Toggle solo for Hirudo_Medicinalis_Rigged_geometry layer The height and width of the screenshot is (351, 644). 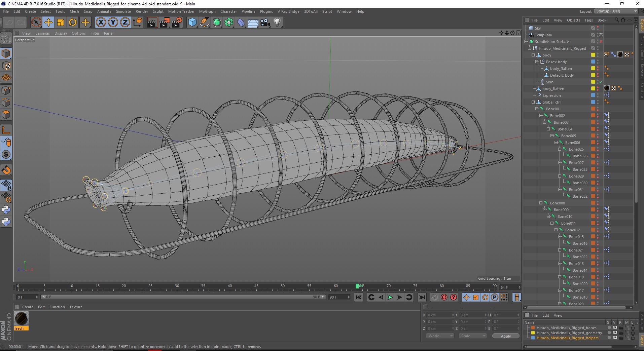pyautogui.click(x=609, y=333)
